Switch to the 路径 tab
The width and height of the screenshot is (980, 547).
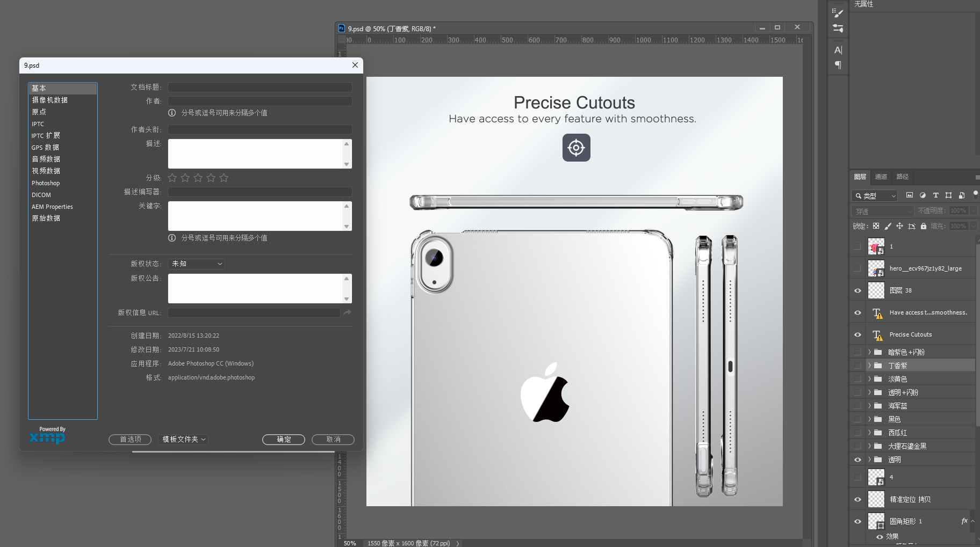(x=903, y=177)
